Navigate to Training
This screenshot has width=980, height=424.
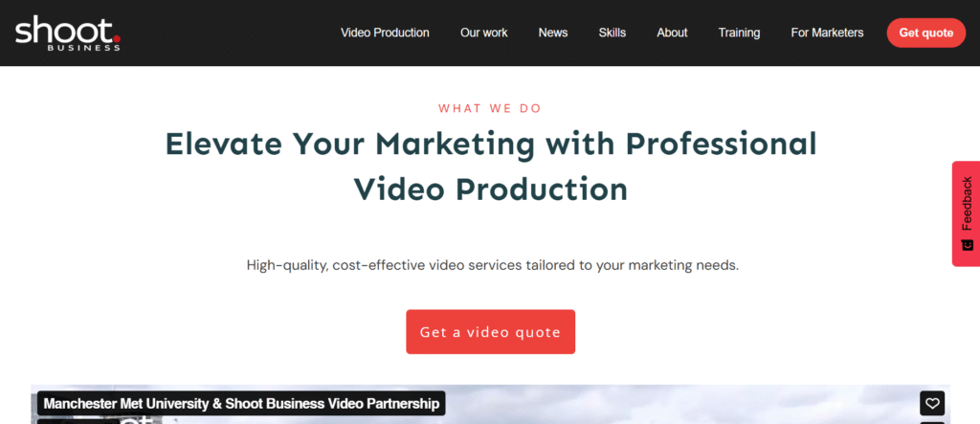click(739, 33)
